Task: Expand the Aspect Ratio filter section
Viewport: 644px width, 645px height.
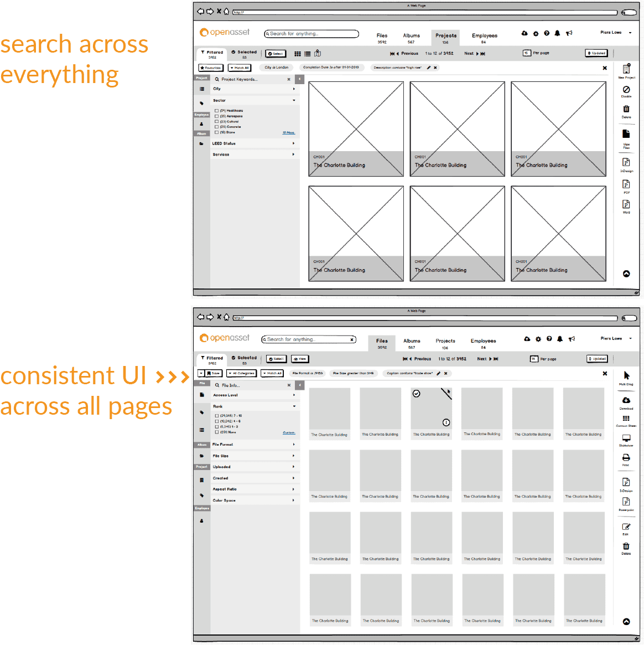Action: (x=253, y=489)
